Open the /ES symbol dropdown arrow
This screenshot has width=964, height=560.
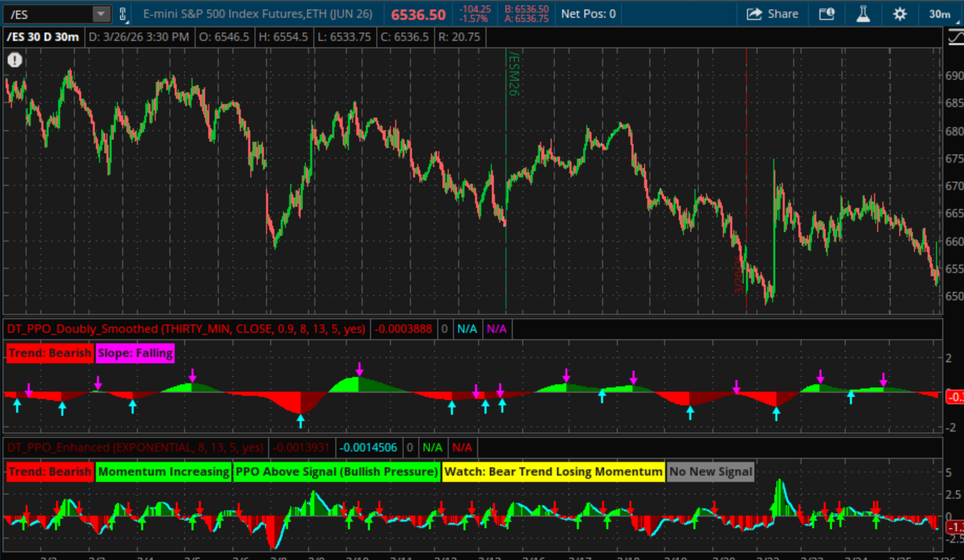coord(102,14)
